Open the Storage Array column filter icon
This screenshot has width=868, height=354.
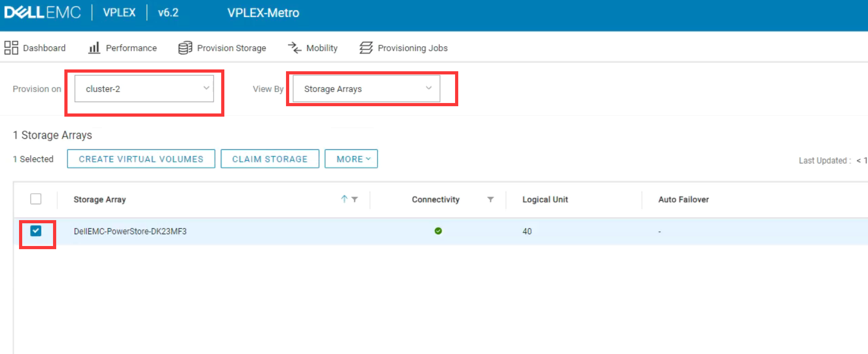[355, 199]
